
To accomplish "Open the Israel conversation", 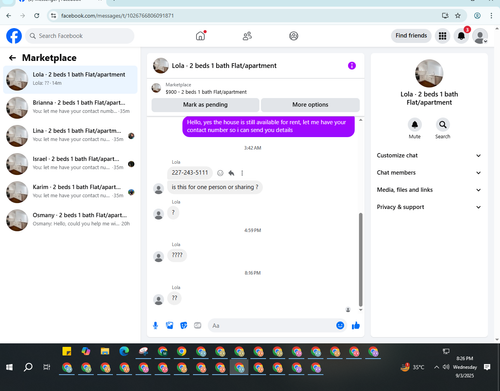I will [x=70, y=164].
